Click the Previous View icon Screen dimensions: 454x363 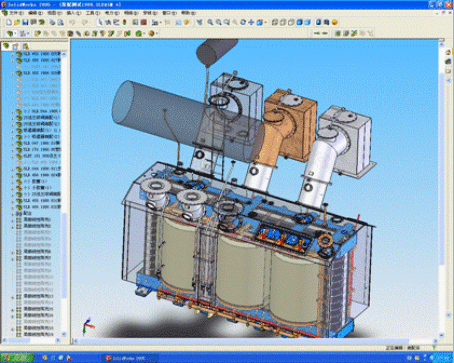click(199, 22)
